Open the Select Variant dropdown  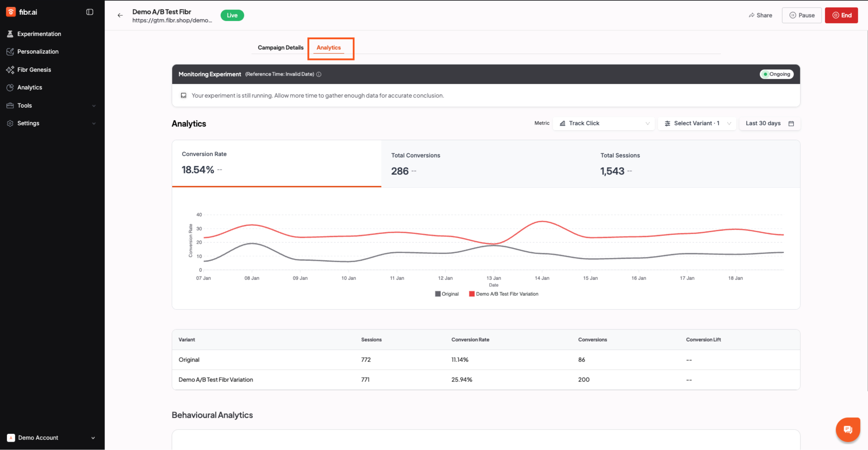(697, 123)
